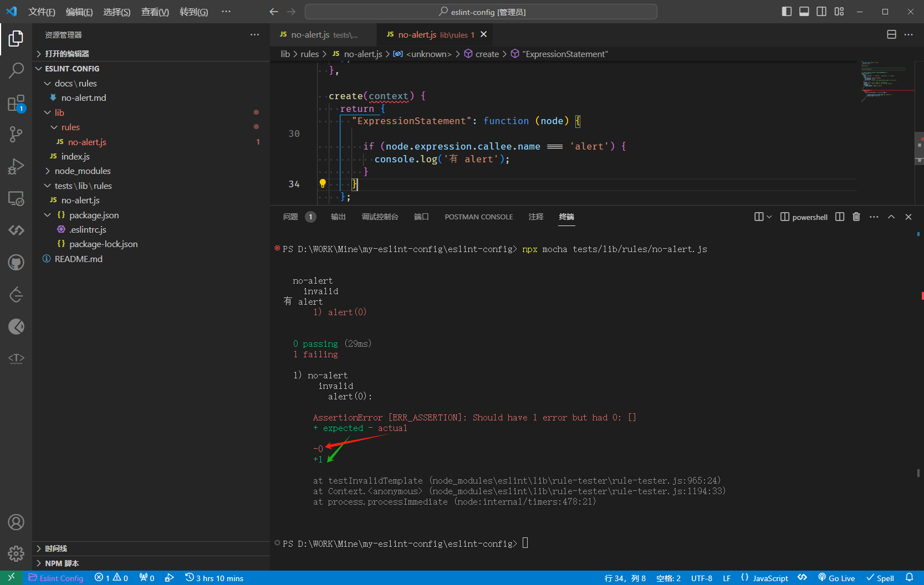Open the Extensions view icon
The width and height of the screenshot is (924, 585).
[x=16, y=103]
